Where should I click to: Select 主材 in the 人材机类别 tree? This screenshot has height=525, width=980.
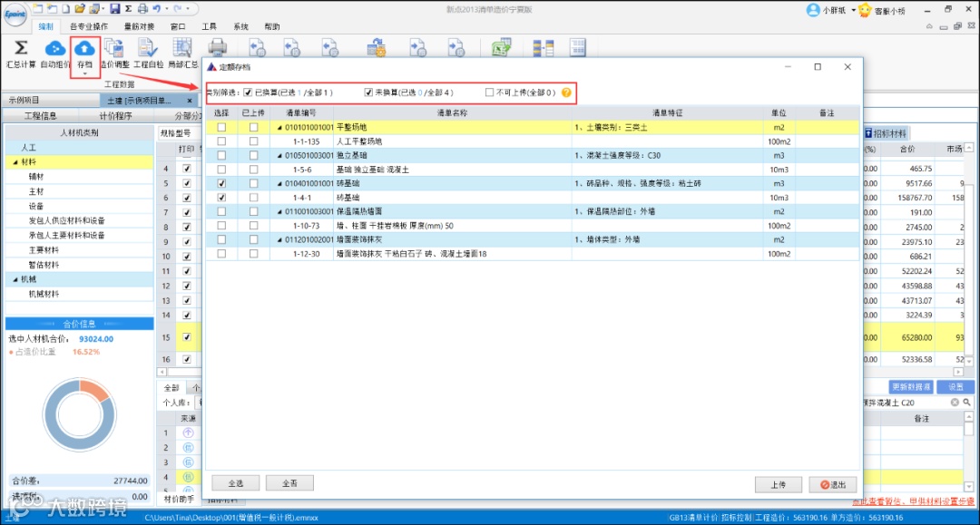click(36, 191)
